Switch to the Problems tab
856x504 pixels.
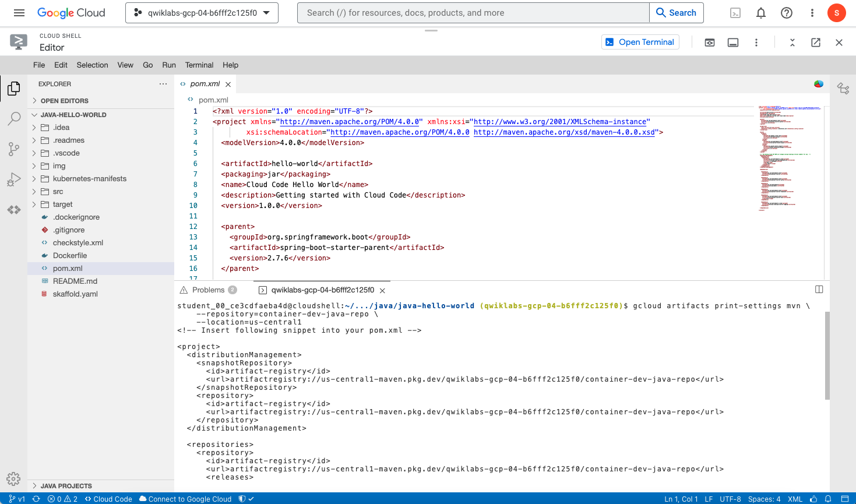(x=208, y=290)
